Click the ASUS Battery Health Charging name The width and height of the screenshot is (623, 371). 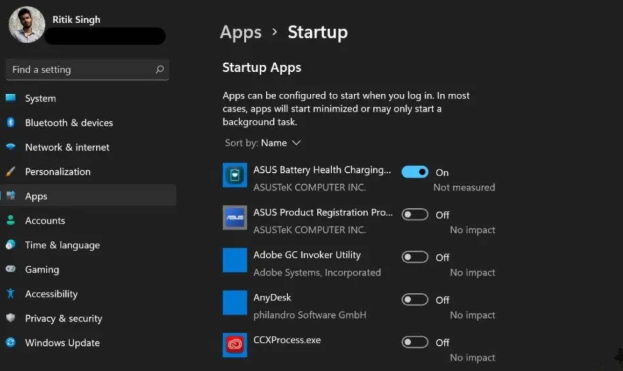tap(322, 170)
